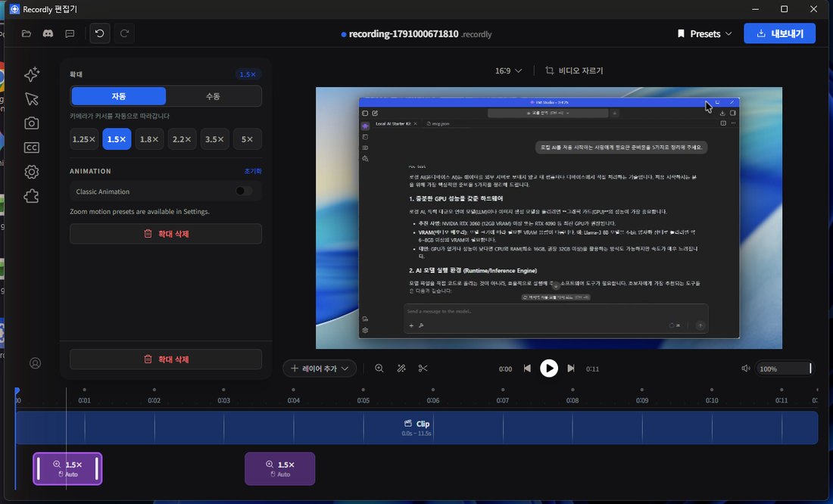Viewport: 833px width, 504px height.
Task: Skip to the next frame button
Action: pyautogui.click(x=570, y=368)
